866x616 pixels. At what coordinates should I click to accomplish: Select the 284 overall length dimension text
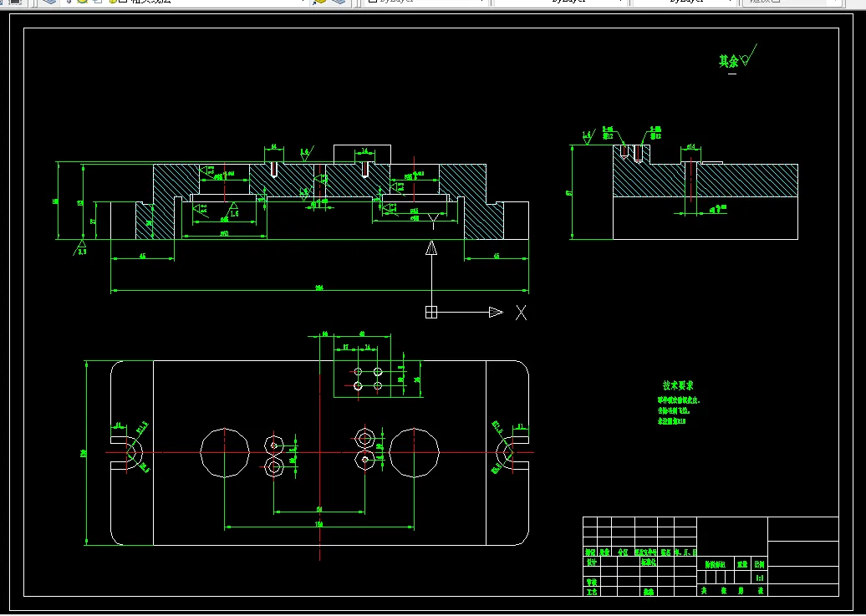319,288
